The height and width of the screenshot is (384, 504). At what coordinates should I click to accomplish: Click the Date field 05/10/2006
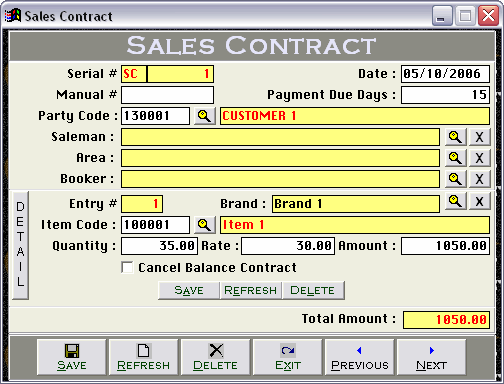point(445,74)
